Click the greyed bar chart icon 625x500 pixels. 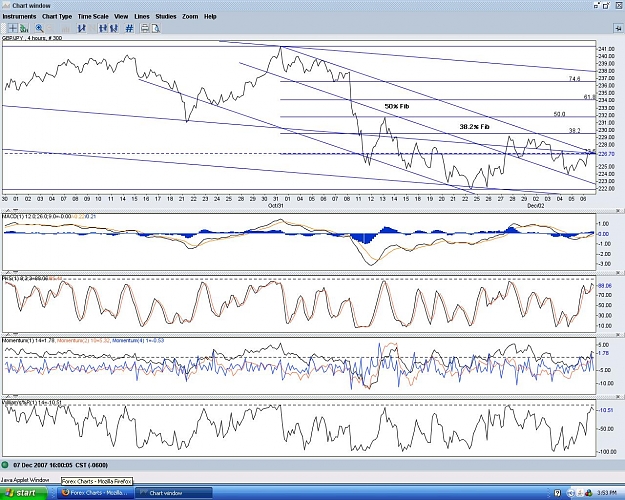[66, 28]
